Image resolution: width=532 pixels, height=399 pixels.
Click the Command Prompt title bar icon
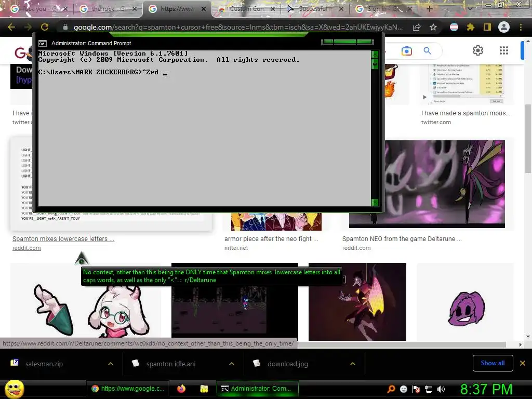click(x=43, y=44)
